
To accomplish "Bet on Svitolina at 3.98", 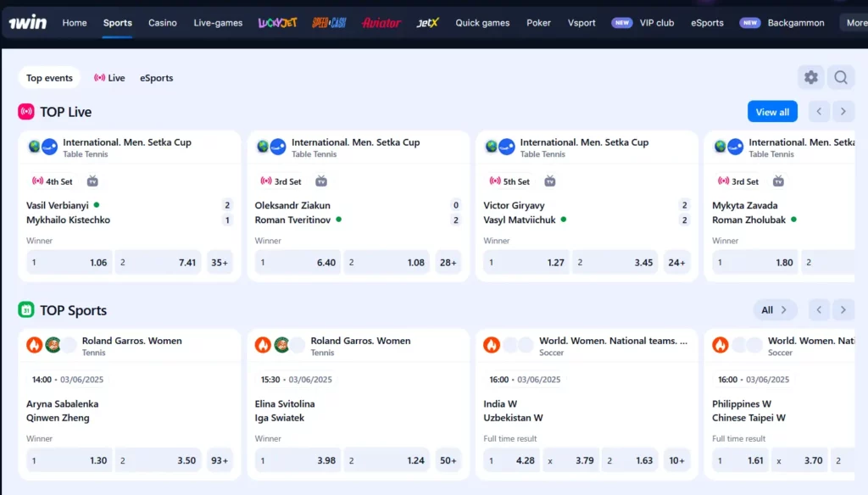I will pyautogui.click(x=298, y=460).
